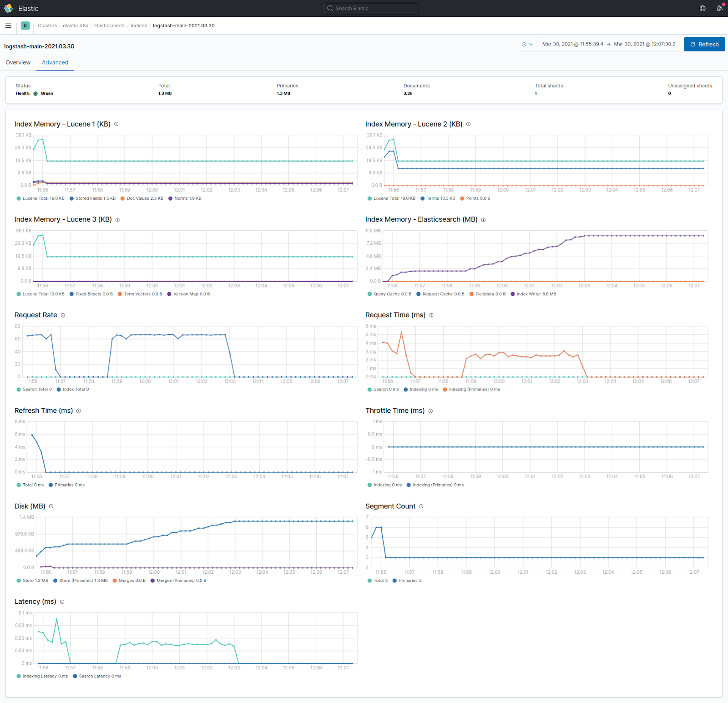Click the Elastic logo icon

click(x=8, y=8)
